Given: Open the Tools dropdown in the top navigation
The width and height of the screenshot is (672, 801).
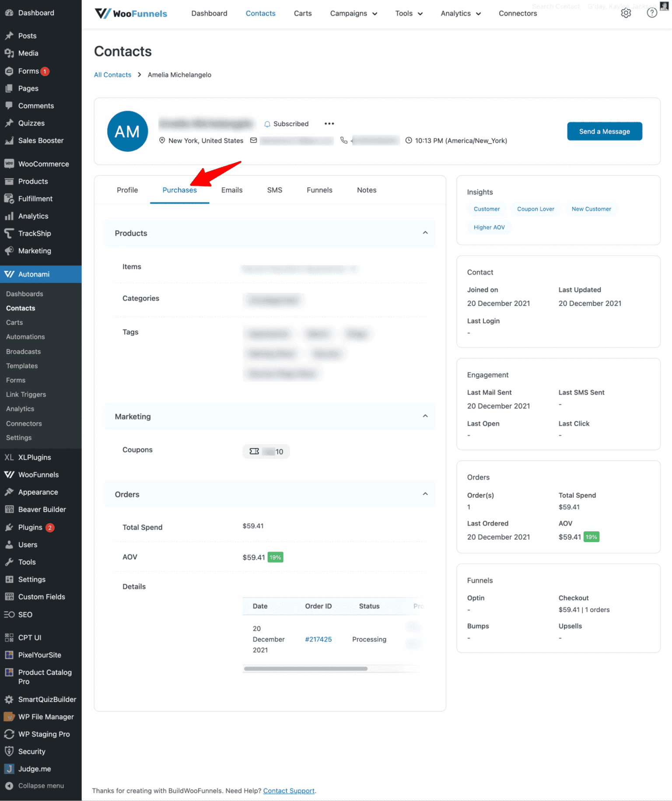Looking at the screenshot, I should pyautogui.click(x=409, y=14).
